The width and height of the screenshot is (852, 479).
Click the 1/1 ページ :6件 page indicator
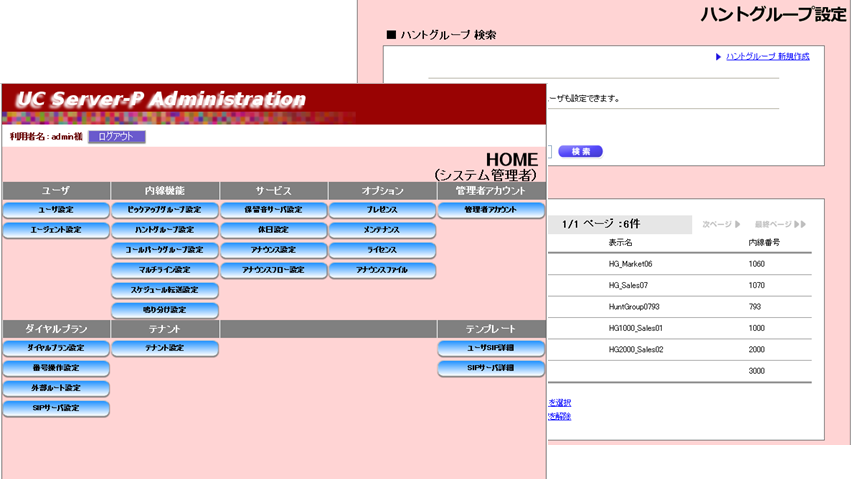pos(600,224)
